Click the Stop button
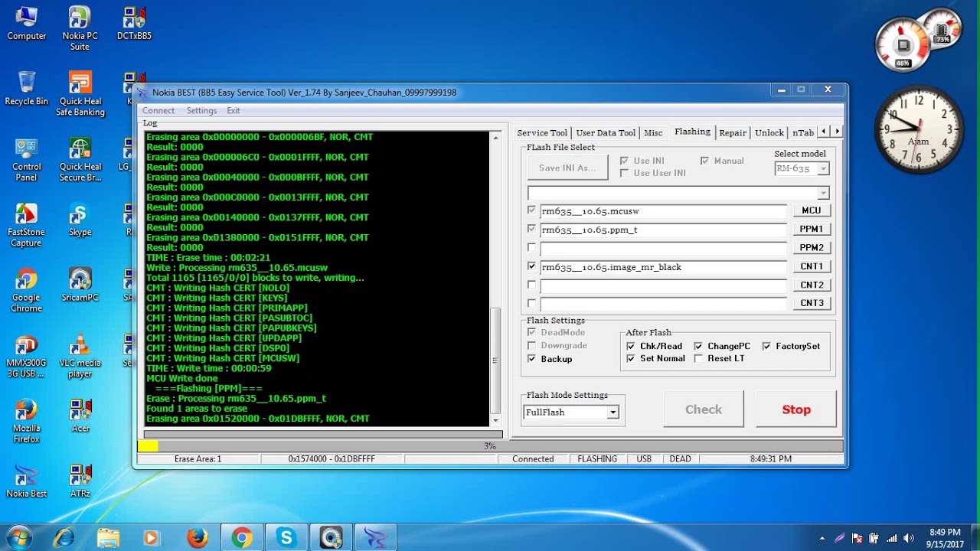980x551 pixels. point(796,409)
